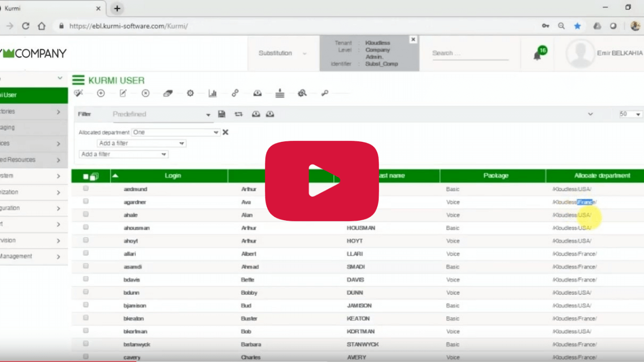Open the Allocated department 'One' dropdown

click(176, 132)
